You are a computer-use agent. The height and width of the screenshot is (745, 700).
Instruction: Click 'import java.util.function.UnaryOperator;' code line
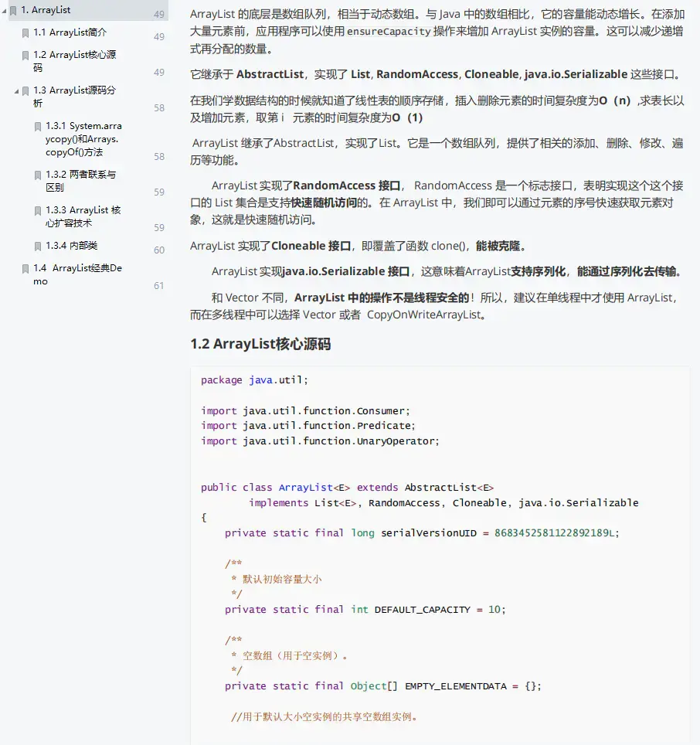320,441
